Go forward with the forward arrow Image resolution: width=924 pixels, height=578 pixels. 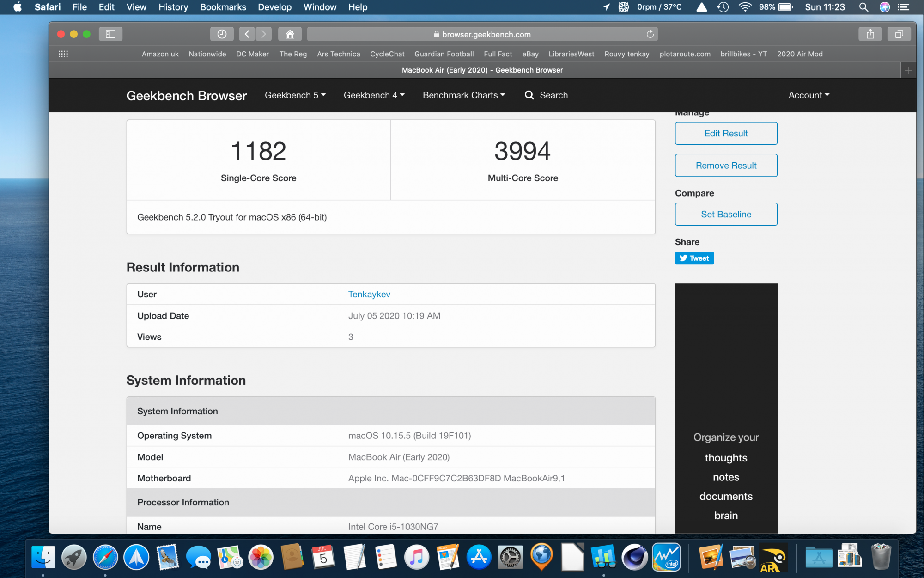click(264, 34)
